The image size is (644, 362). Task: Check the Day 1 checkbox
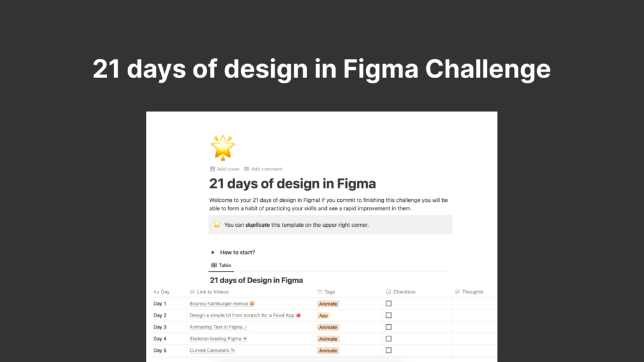[x=388, y=304]
